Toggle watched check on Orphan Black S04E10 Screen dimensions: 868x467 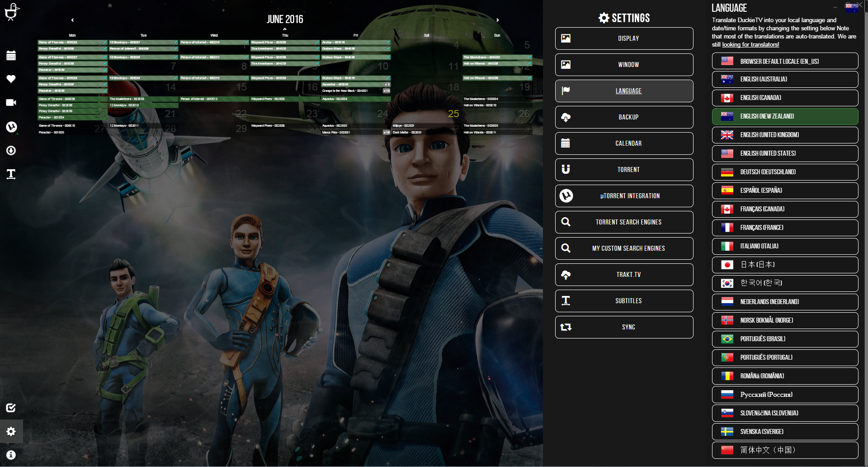[388, 78]
